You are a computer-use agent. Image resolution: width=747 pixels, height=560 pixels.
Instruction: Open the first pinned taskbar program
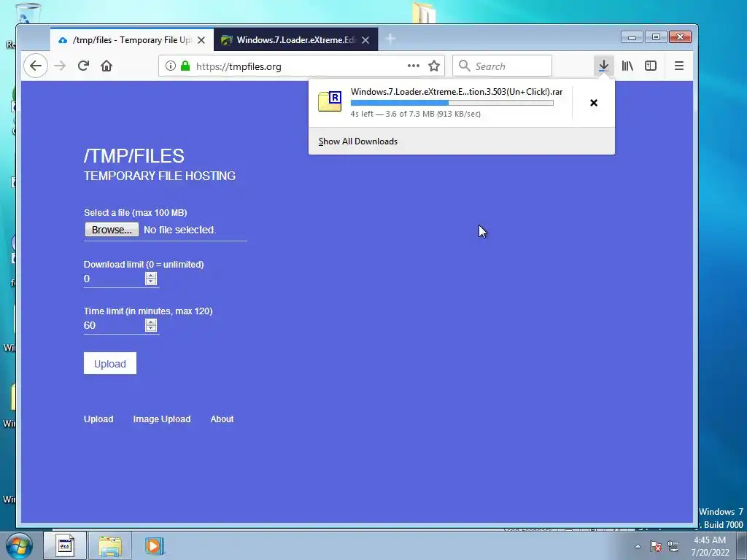(x=65, y=545)
